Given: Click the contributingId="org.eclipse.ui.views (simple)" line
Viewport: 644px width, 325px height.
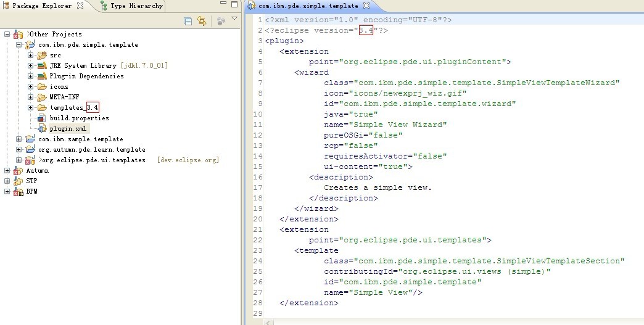Looking at the screenshot, I should [437, 271].
